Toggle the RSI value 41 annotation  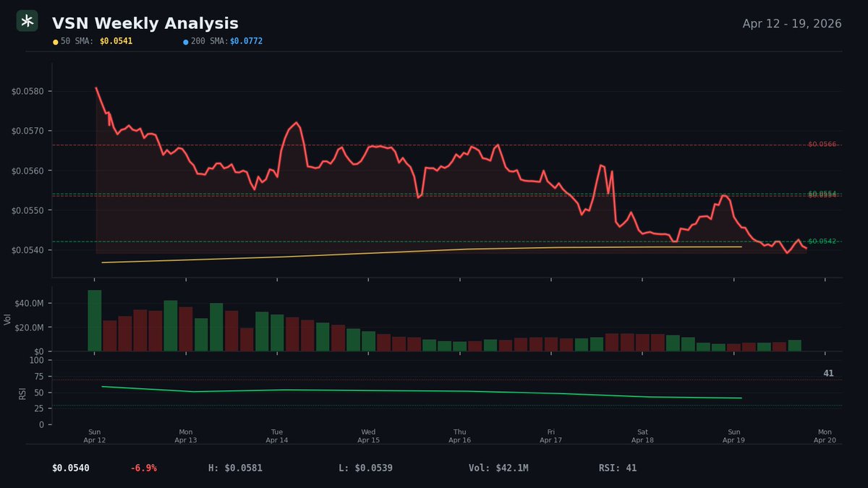(827, 373)
